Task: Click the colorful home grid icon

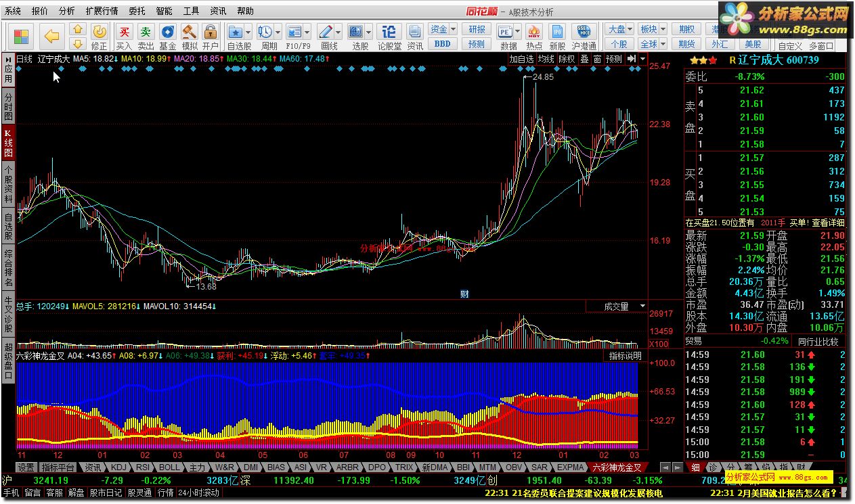Action: click(22, 36)
